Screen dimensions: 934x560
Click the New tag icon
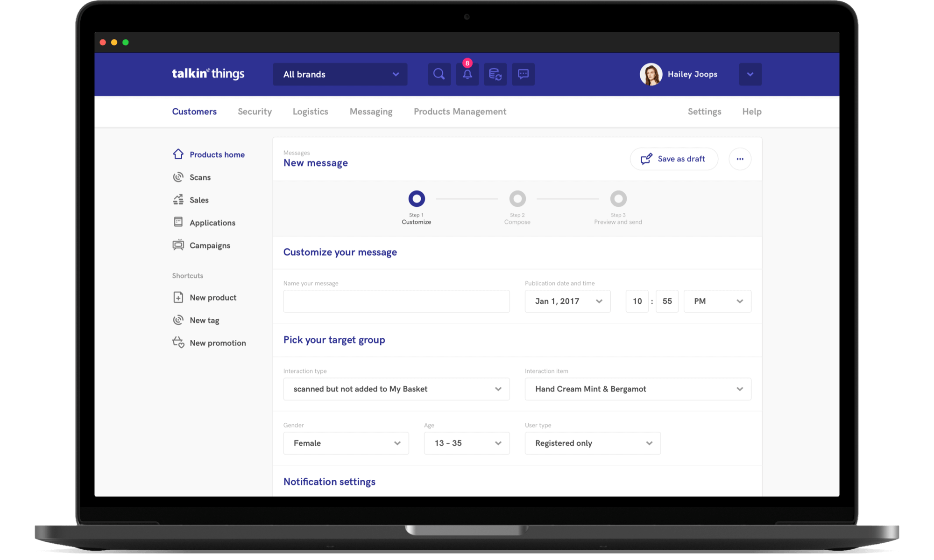pyautogui.click(x=178, y=320)
